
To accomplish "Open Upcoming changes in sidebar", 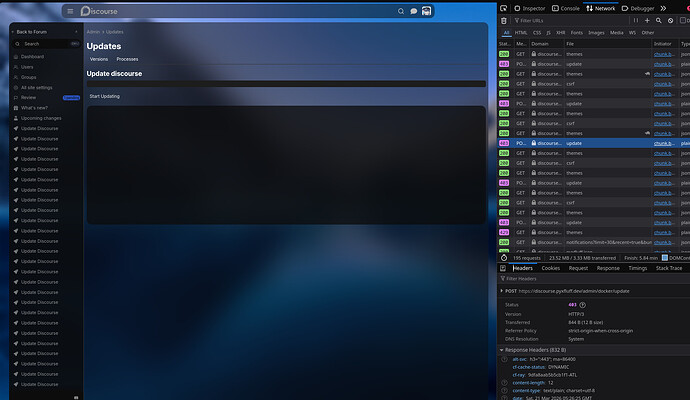I will 41,118.
